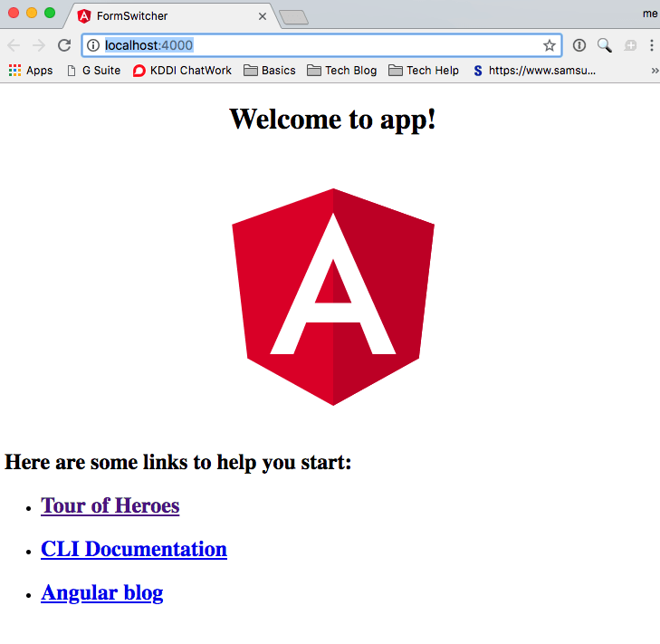
Task: Expand the Basics bookmark folder
Action: (270, 71)
